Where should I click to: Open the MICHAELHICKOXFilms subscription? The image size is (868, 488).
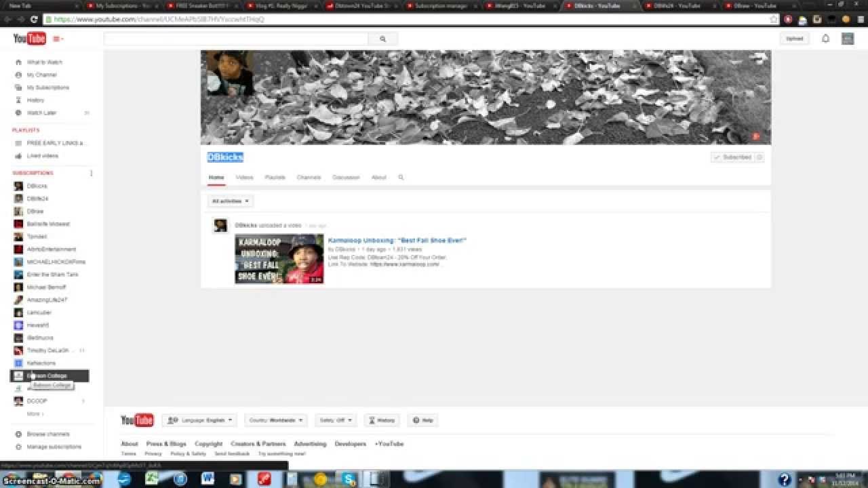(56, 262)
